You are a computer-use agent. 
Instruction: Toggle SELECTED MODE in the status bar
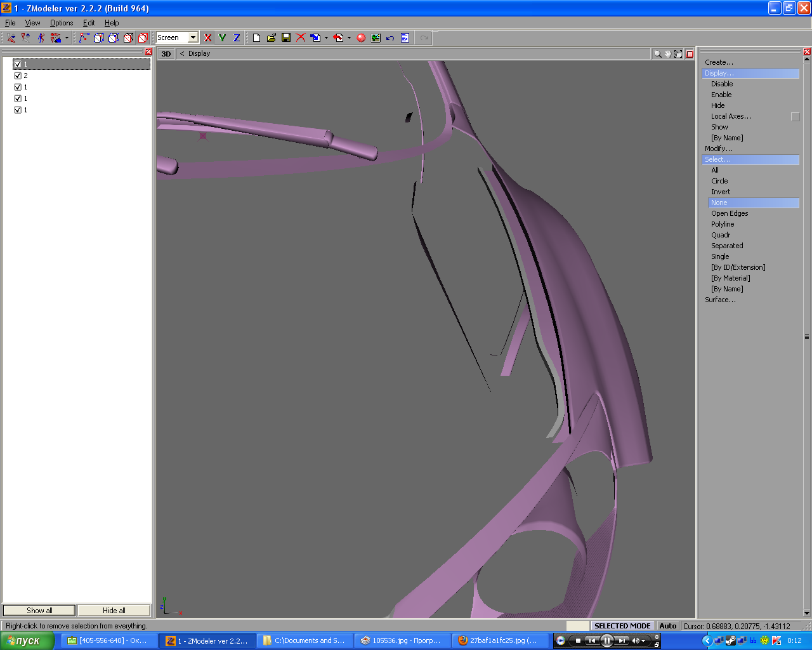(622, 626)
